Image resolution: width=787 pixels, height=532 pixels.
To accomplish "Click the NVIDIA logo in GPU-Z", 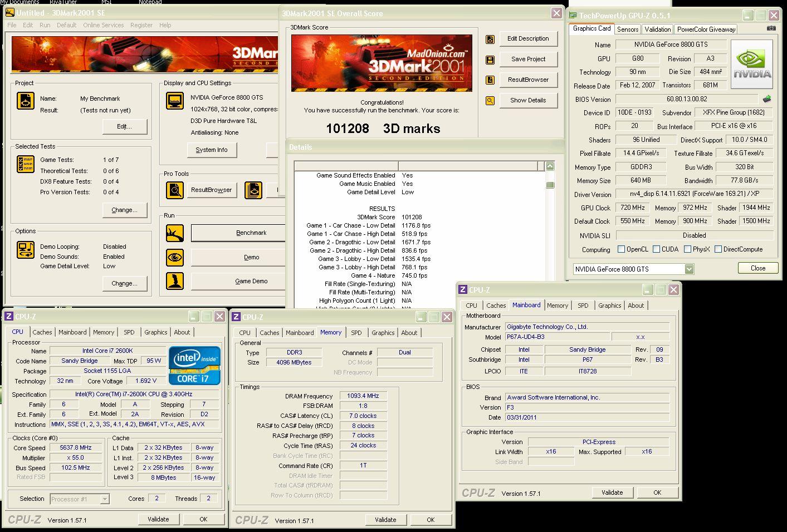I will pyautogui.click(x=752, y=64).
